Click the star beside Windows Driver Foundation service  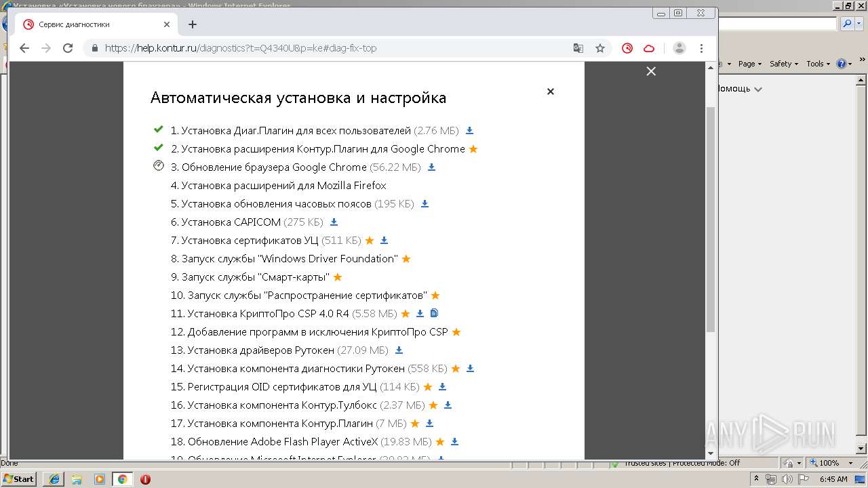point(406,259)
